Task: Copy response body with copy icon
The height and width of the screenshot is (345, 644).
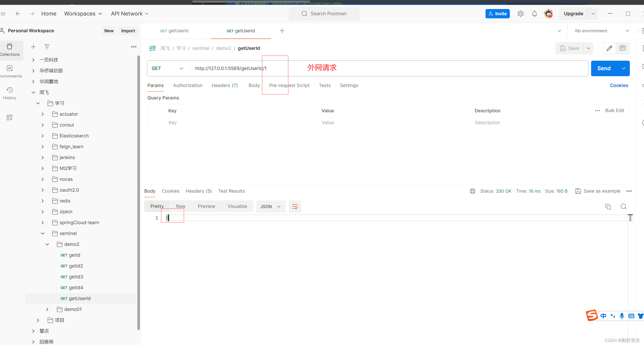Action: (x=608, y=207)
